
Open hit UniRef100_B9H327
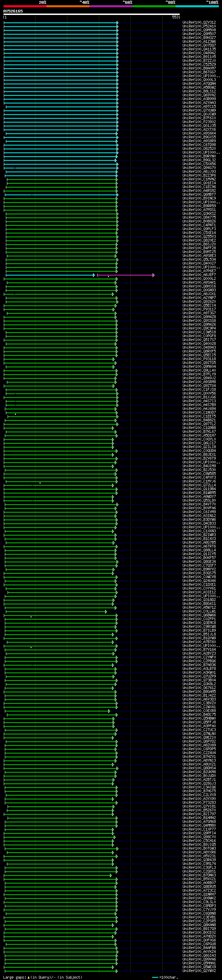(199, 38)
